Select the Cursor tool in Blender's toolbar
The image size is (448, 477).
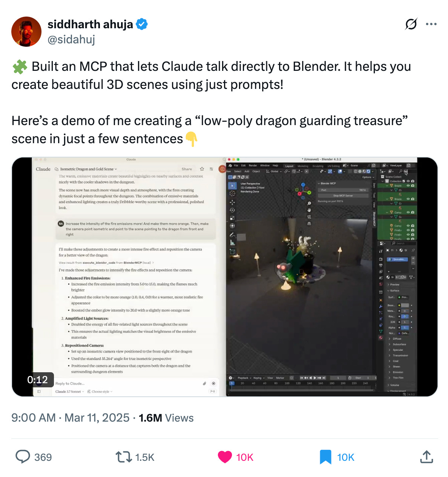[232, 193]
